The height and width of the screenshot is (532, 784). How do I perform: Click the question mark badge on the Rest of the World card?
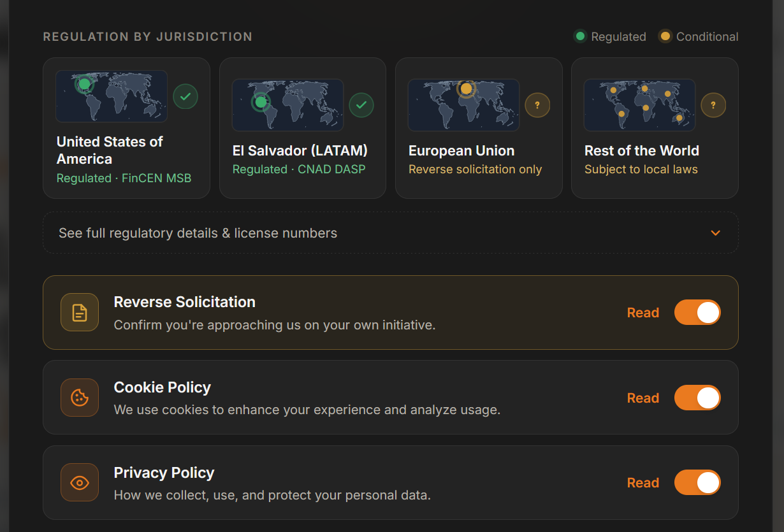pyautogui.click(x=713, y=105)
